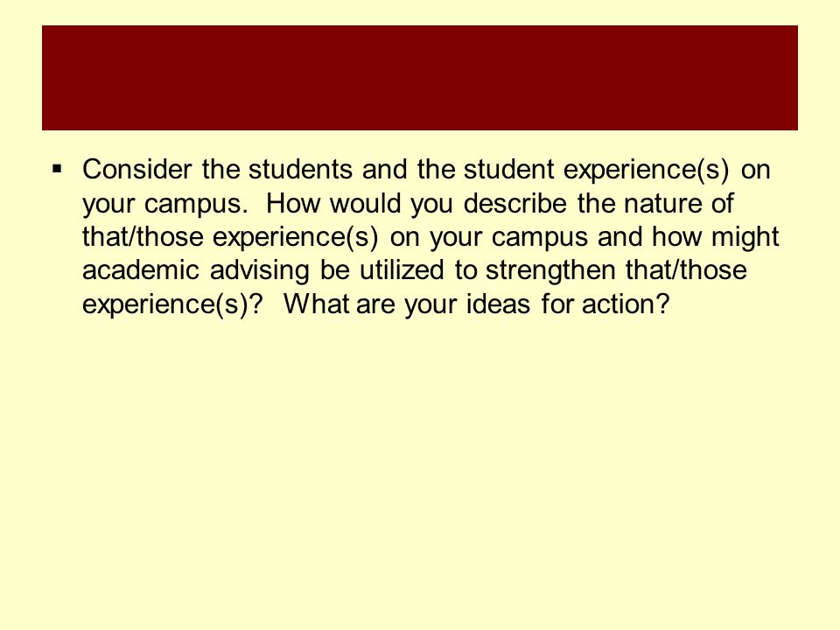Viewport: 840px width, 630px height.
Task: Select the phrase "student experience(s)" in the first line
Action: pos(596,171)
